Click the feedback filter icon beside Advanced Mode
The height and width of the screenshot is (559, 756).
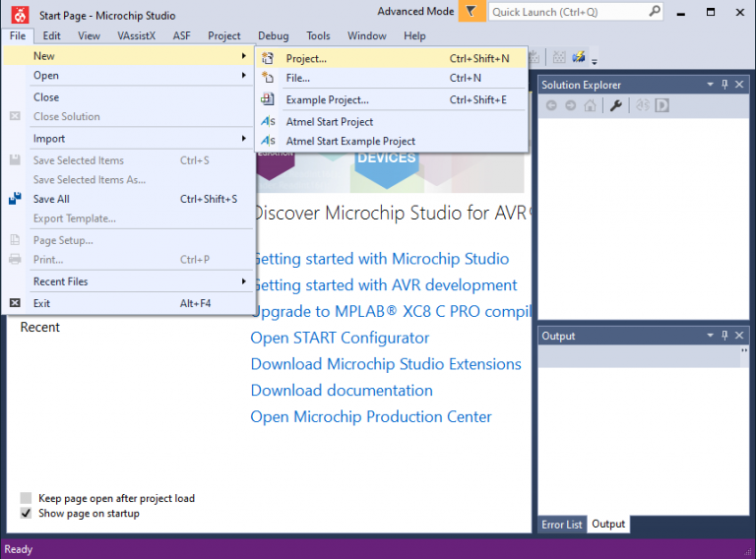pyautogui.click(x=472, y=11)
